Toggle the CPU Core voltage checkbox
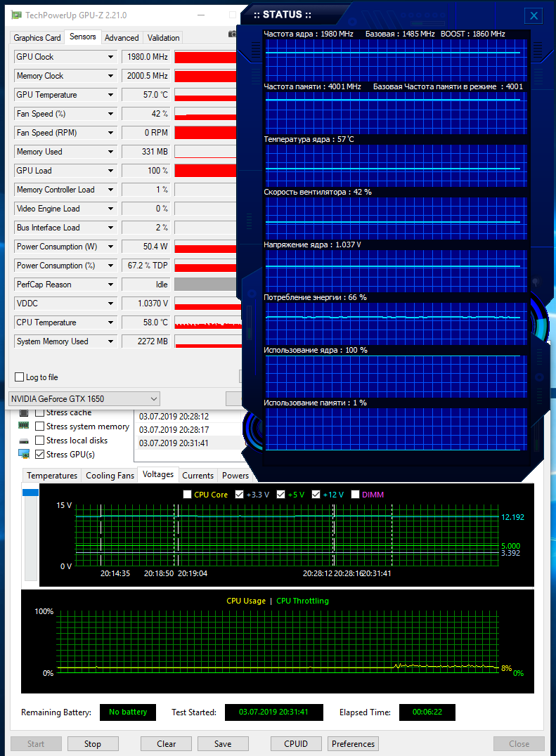 (187, 495)
